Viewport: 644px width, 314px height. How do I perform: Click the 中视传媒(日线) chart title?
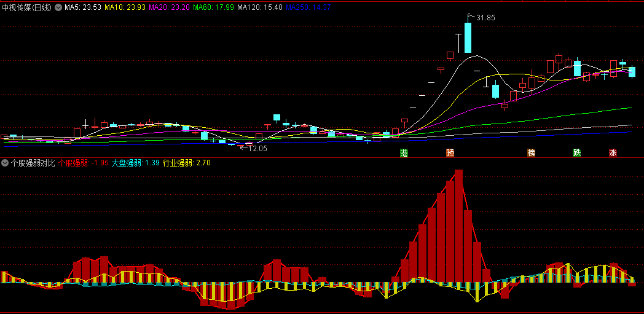[x=27, y=7]
